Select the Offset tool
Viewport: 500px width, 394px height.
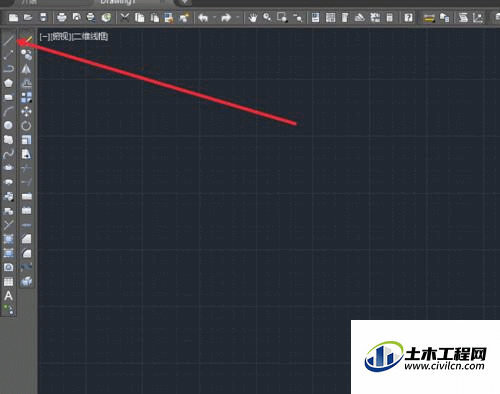point(26,83)
